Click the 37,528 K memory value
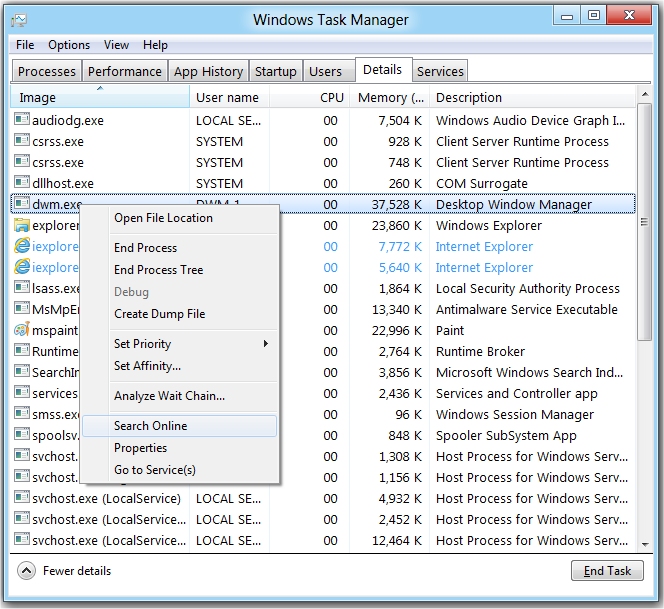This screenshot has height=609, width=664. tap(397, 205)
